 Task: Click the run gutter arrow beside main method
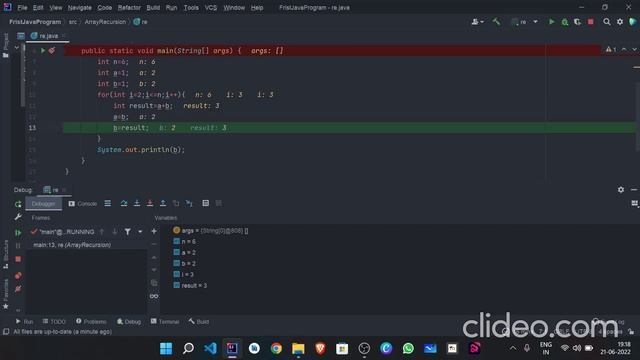click(42, 51)
